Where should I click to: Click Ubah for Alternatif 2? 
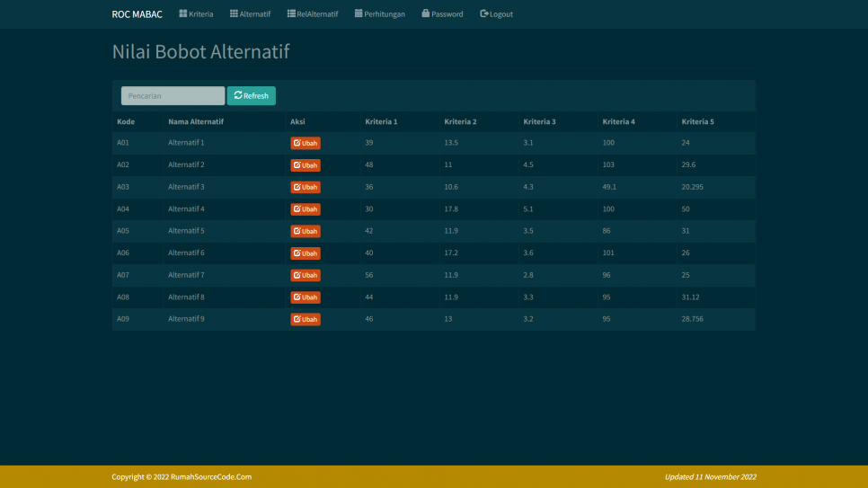pos(306,165)
